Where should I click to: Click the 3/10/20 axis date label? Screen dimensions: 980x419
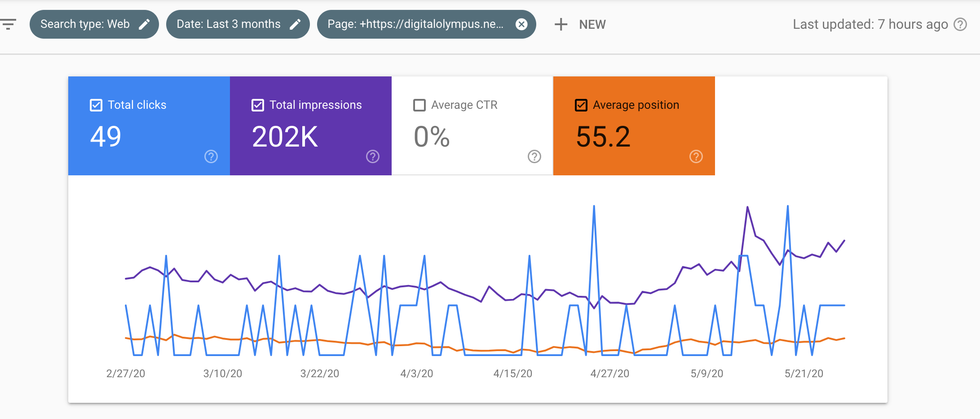tap(223, 374)
